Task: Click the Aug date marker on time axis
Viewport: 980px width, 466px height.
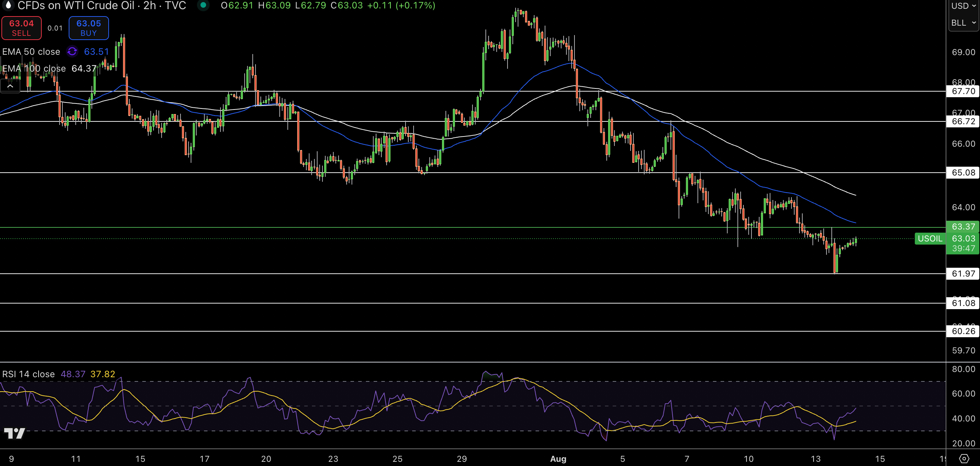Action: point(558,459)
